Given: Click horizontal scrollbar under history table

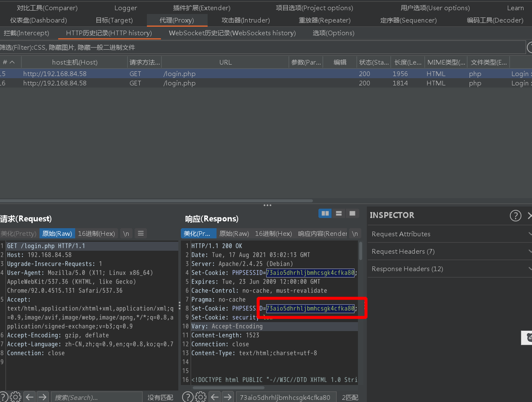Looking at the screenshot, I should [156, 201].
